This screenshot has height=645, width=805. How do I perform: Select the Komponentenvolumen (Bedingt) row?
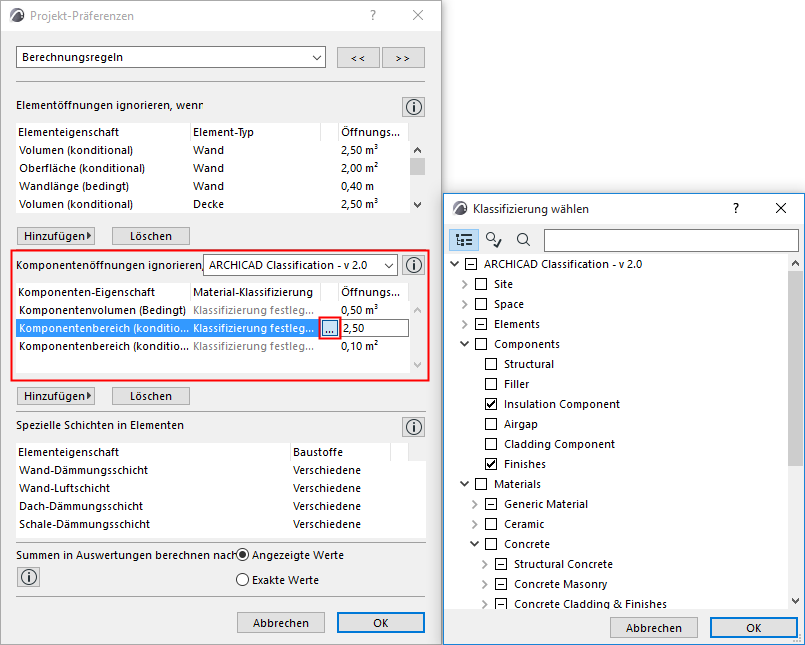(x=213, y=310)
